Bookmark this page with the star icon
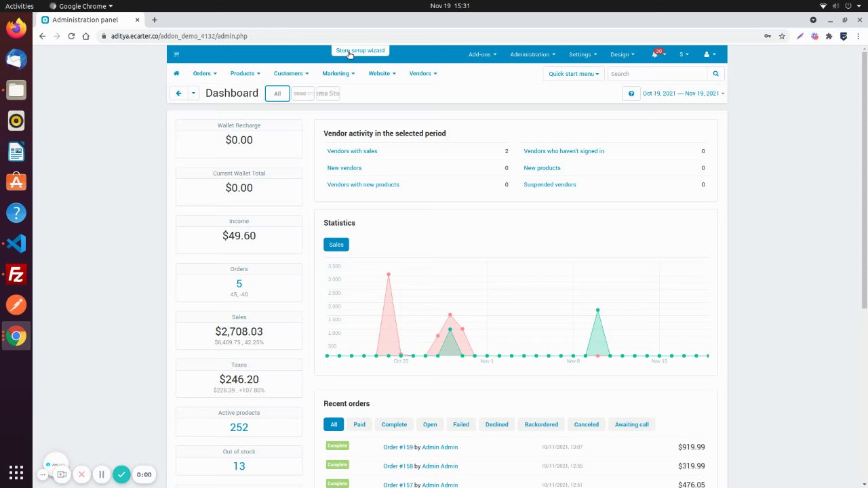 click(x=782, y=36)
